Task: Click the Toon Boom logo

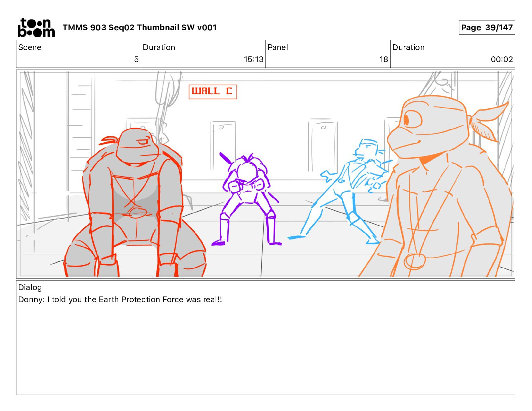Action: pyautogui.click(x=36, y=28)
